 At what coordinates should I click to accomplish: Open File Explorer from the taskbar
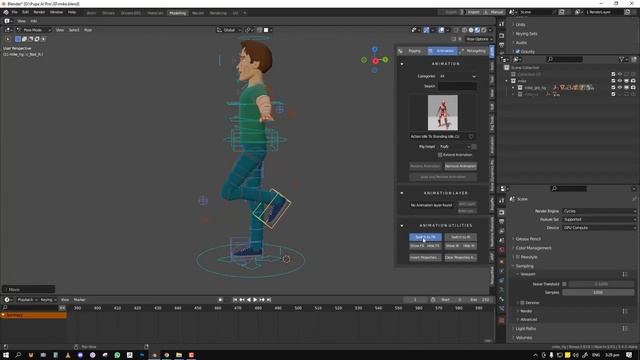179,355
